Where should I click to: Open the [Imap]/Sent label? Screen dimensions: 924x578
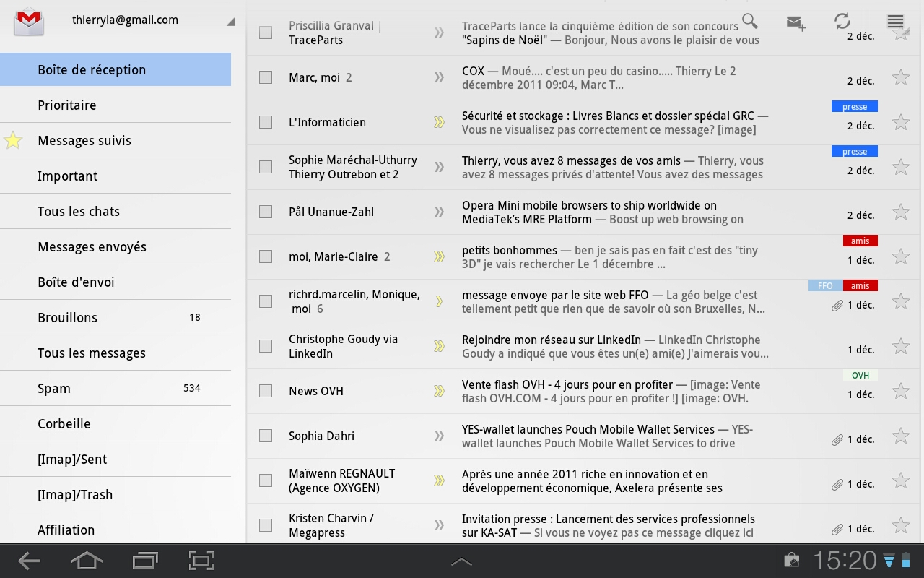tap(115, 460)
